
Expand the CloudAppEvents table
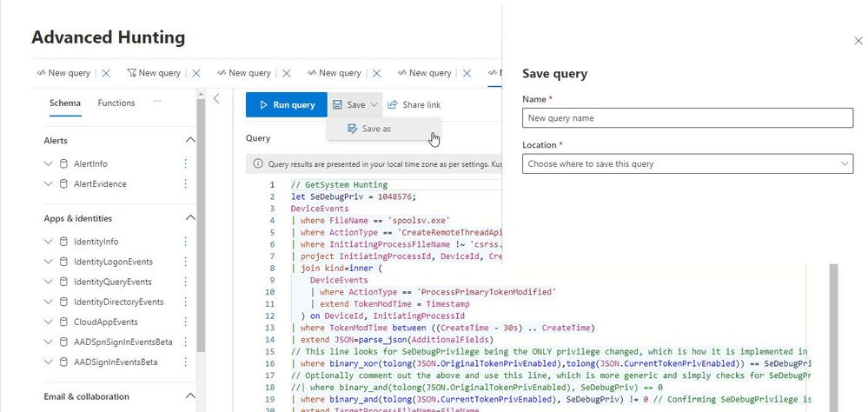coord(48,322)
